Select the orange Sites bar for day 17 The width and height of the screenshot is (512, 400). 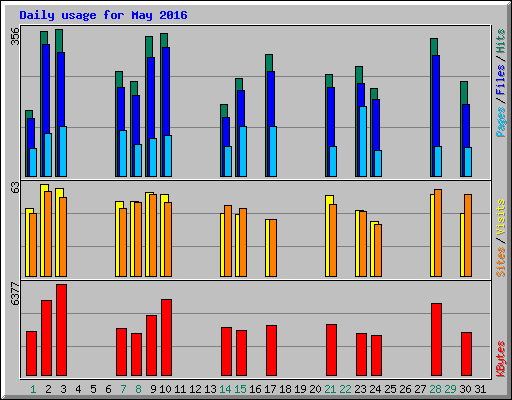pyautogui.click(x=273, y=248)
